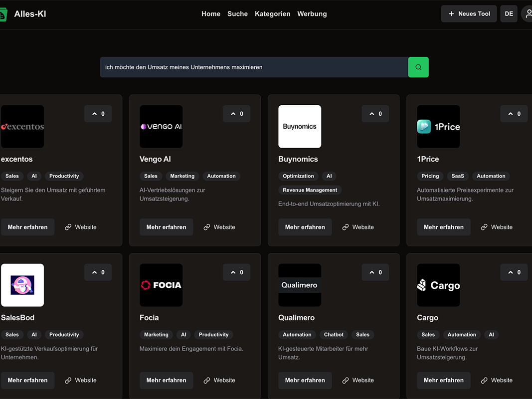The image size is (532, 399).
Task: Click the SaaS tag on 1Price
Action: 458,176
